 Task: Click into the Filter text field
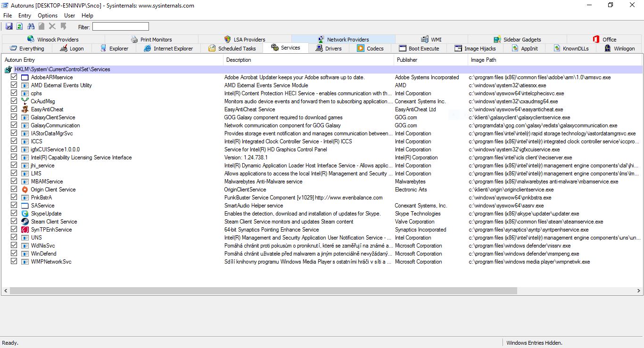[x=120, y=27]
